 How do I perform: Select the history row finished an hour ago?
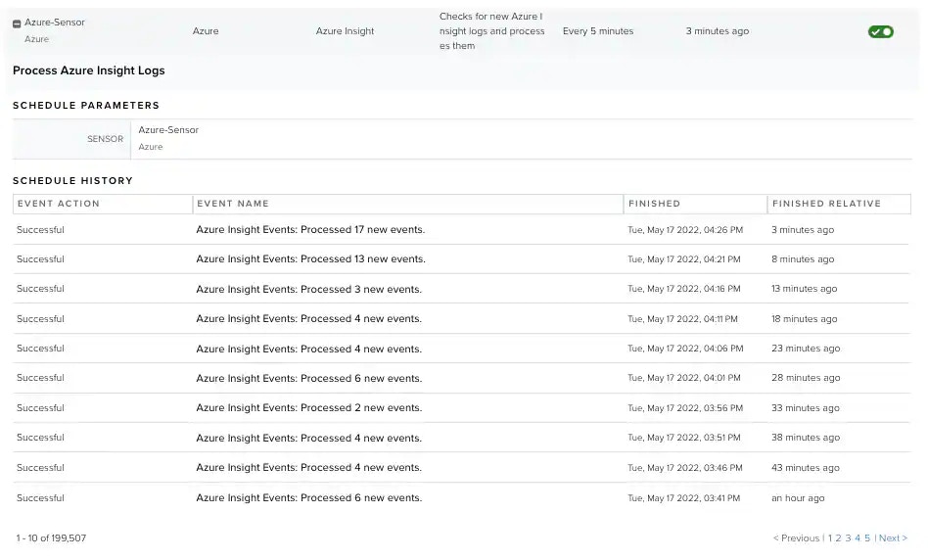pyautogui.click(x=460, y=498)
